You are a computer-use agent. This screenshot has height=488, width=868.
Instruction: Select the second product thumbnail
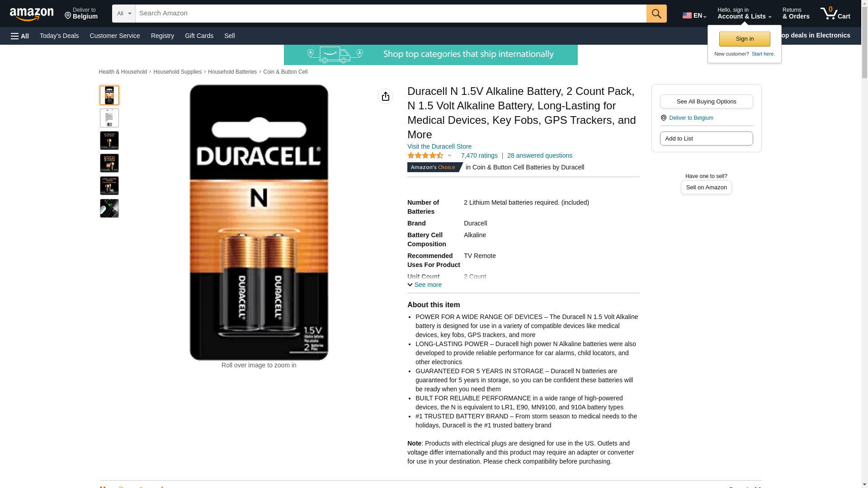coord(109,118)
